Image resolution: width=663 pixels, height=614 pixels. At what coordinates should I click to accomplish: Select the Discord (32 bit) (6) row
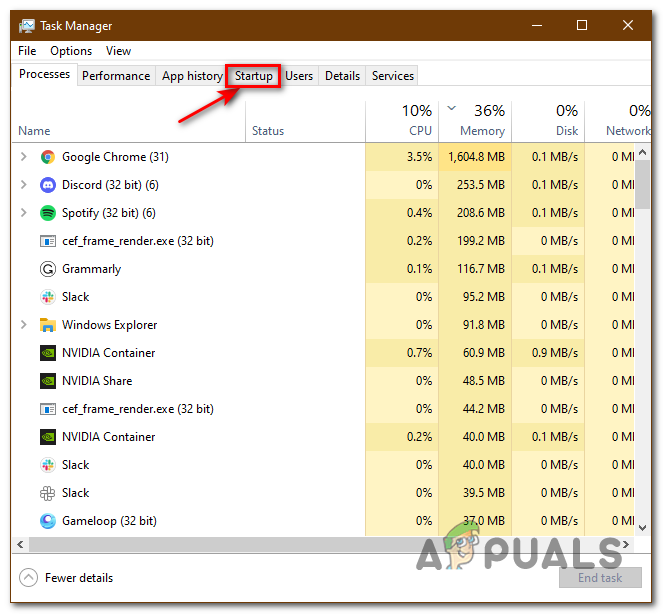[323, 185]
